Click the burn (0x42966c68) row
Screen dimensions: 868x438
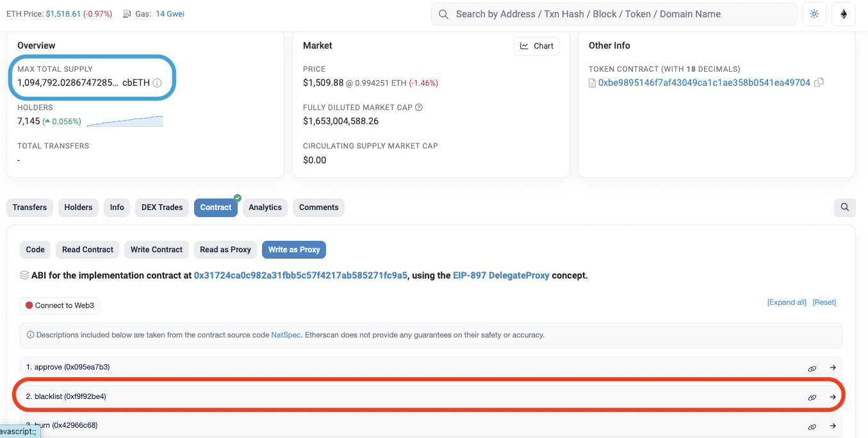(430, 426)
